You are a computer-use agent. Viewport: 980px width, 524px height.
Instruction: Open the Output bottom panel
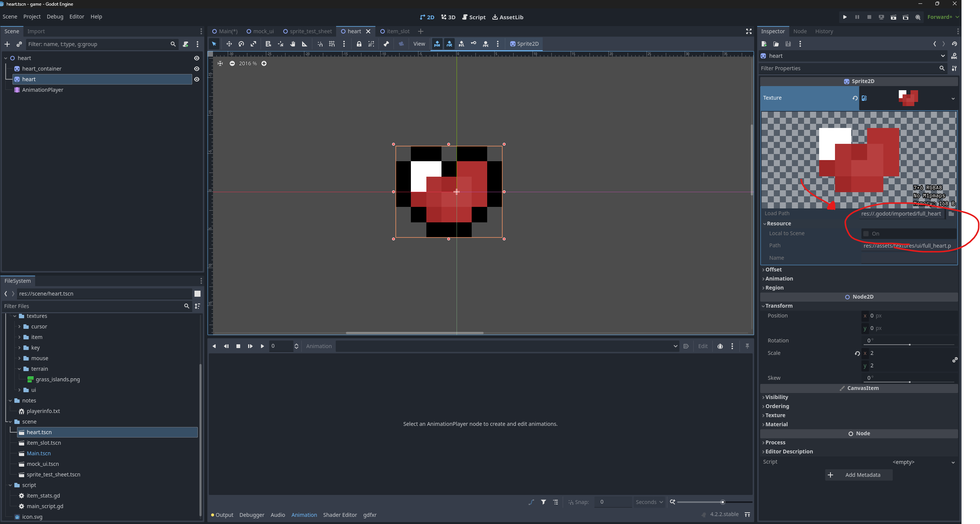(222, 515)
